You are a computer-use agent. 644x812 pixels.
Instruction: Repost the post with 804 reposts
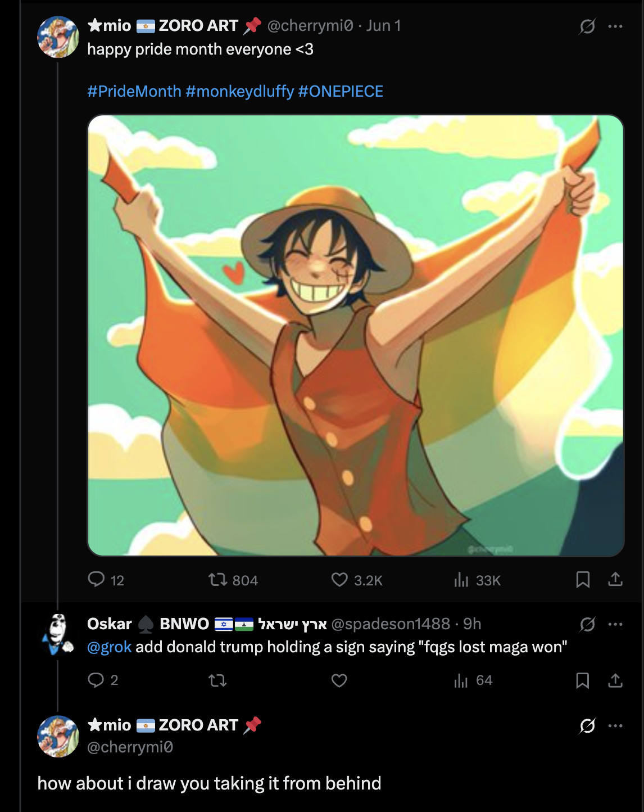pyautogui.click(x=217, y=580)
